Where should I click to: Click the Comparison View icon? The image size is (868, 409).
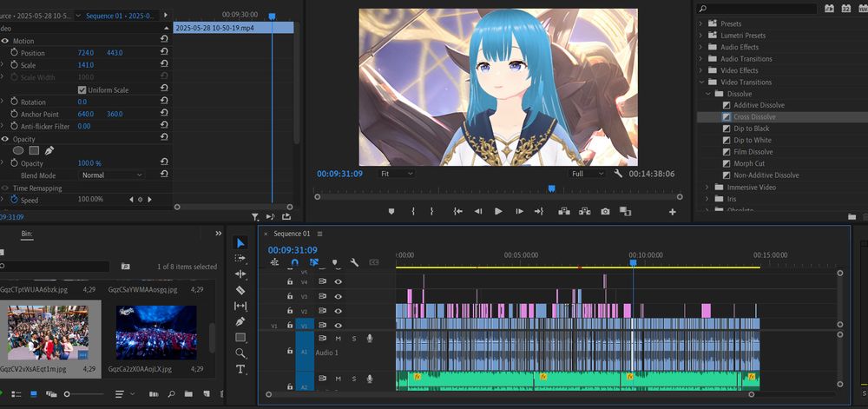click(x=625, y=211)
